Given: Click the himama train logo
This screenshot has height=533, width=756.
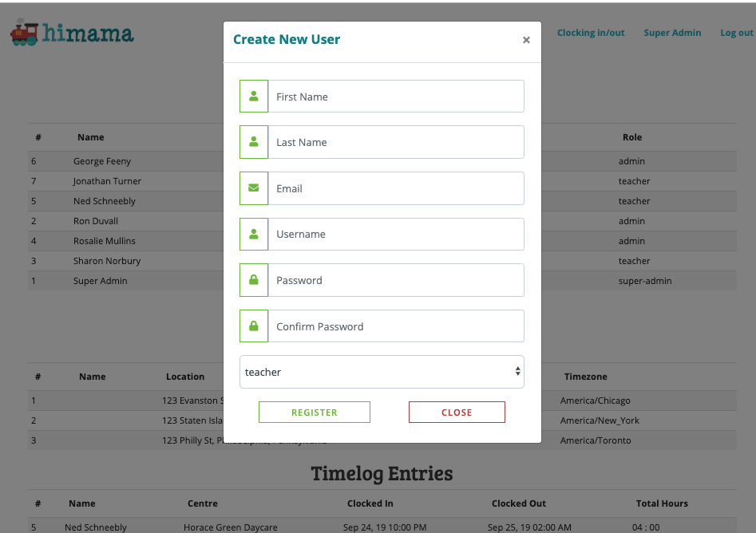Looking at the screenshot, I should pos(73,33).
